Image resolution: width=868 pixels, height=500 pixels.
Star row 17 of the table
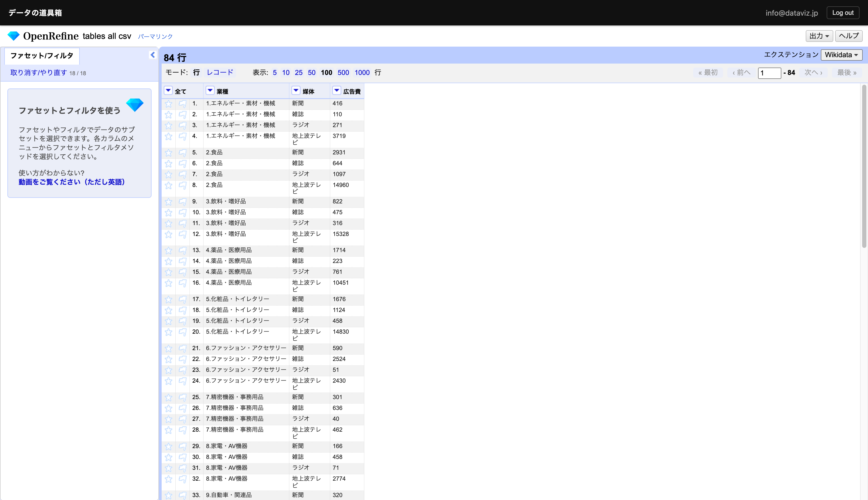[x=168, y=300]
